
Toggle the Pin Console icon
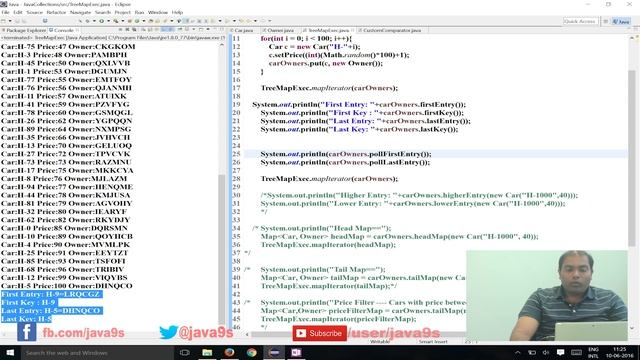click(x=180, y=30)
